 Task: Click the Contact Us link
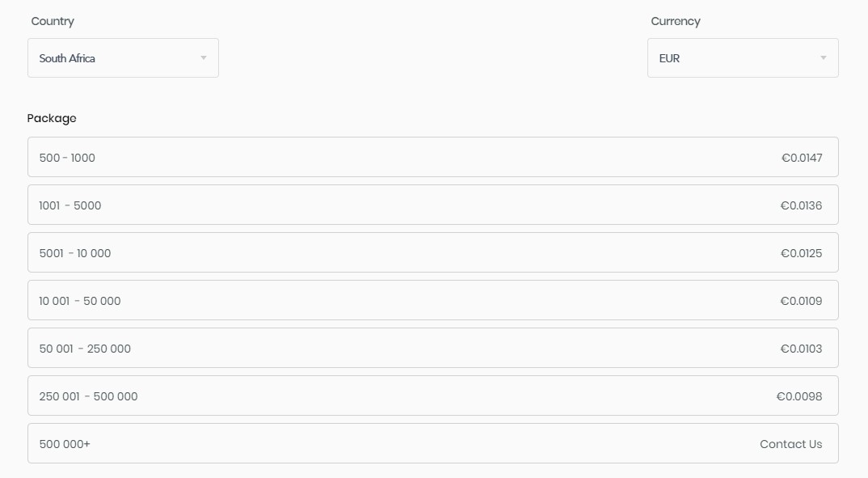pos(790,444)
